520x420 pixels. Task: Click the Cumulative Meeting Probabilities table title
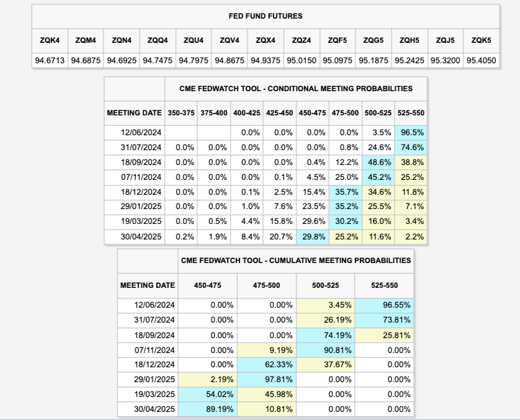[x=296, y=261]
